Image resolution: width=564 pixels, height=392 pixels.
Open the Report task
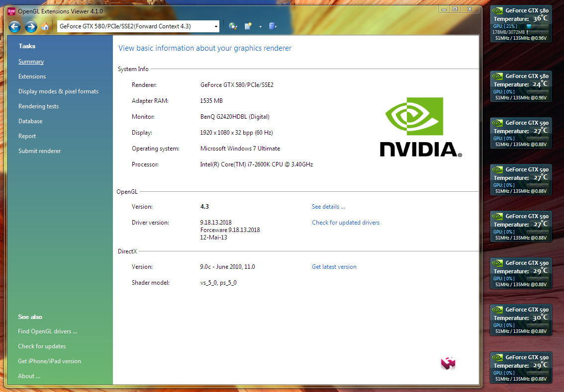(x=27, y=136)
